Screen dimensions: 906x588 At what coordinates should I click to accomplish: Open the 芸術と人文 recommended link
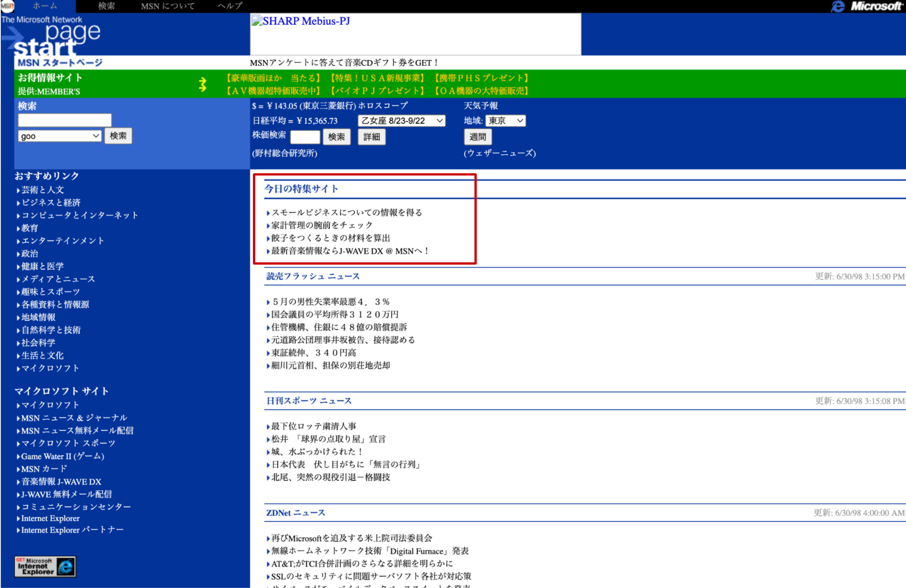tap(42, 190)
